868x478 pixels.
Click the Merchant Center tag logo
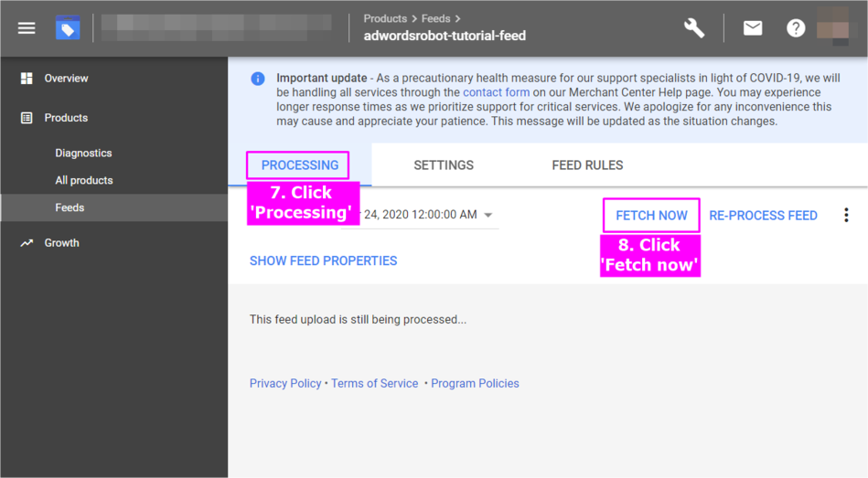point(68,28)
